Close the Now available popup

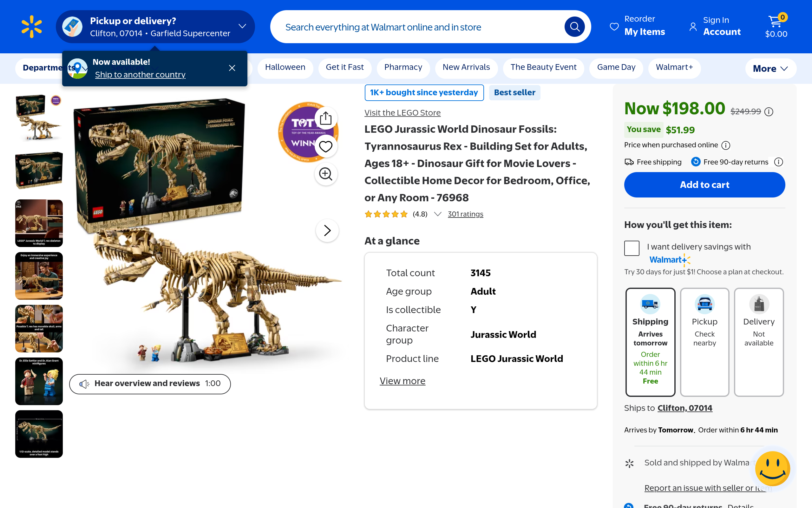tap(232, 68)
